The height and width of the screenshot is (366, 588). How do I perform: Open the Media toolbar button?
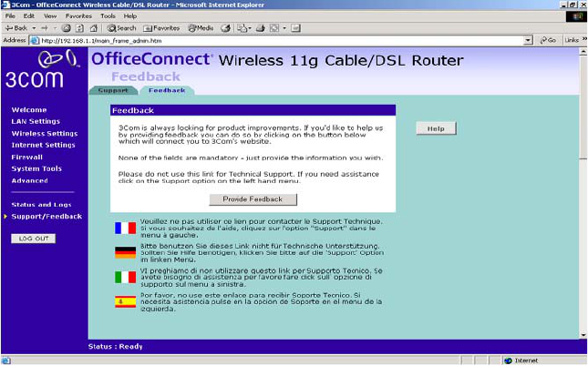(x=201, y=28)
